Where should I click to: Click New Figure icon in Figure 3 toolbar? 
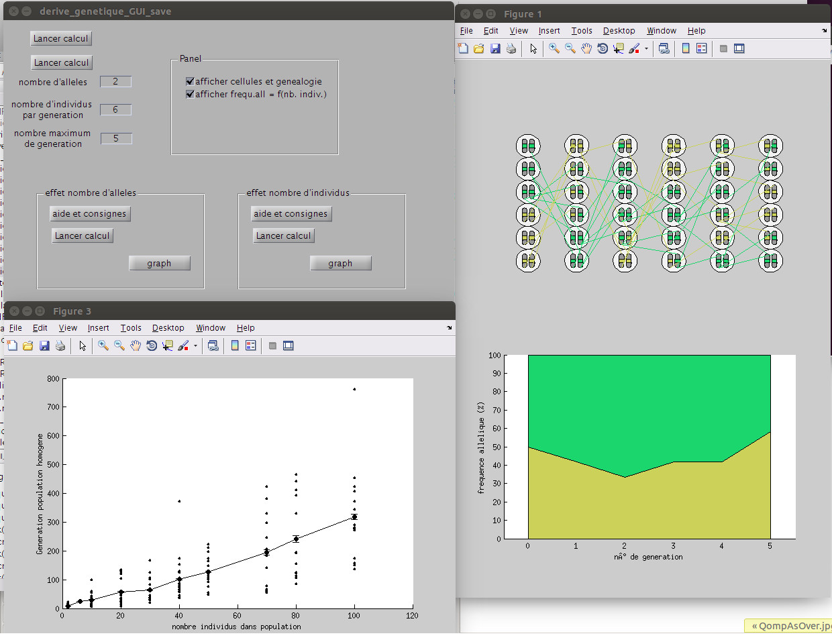[12, 345]
